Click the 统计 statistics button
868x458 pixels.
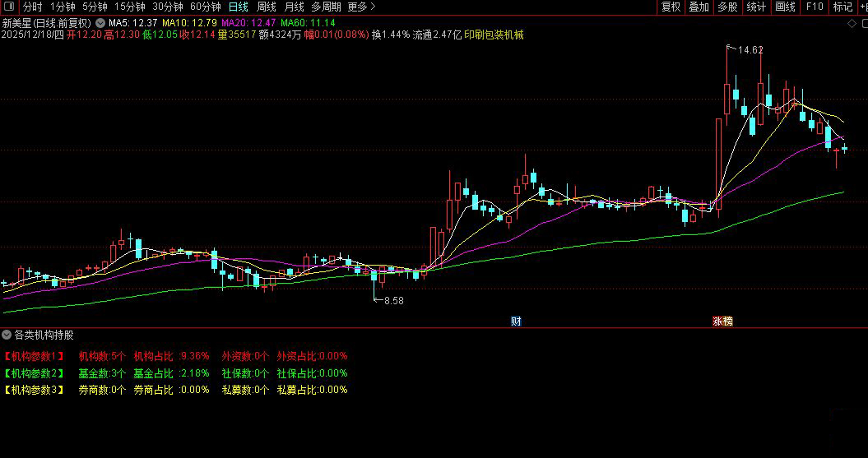756,7
